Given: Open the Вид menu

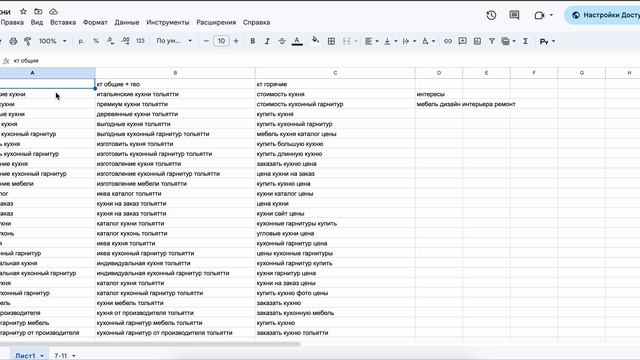Looking at the screenshot, I should click(x=37, y=22).
